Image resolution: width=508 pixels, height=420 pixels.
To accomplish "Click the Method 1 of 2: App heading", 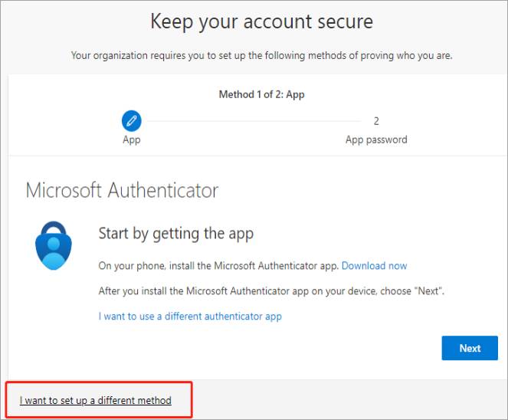I will (262, 94).
